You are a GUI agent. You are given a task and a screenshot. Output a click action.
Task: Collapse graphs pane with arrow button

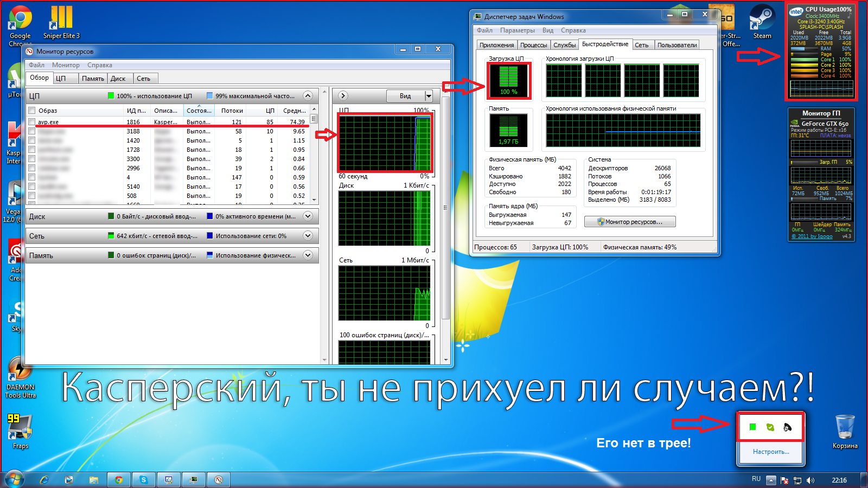343,96
